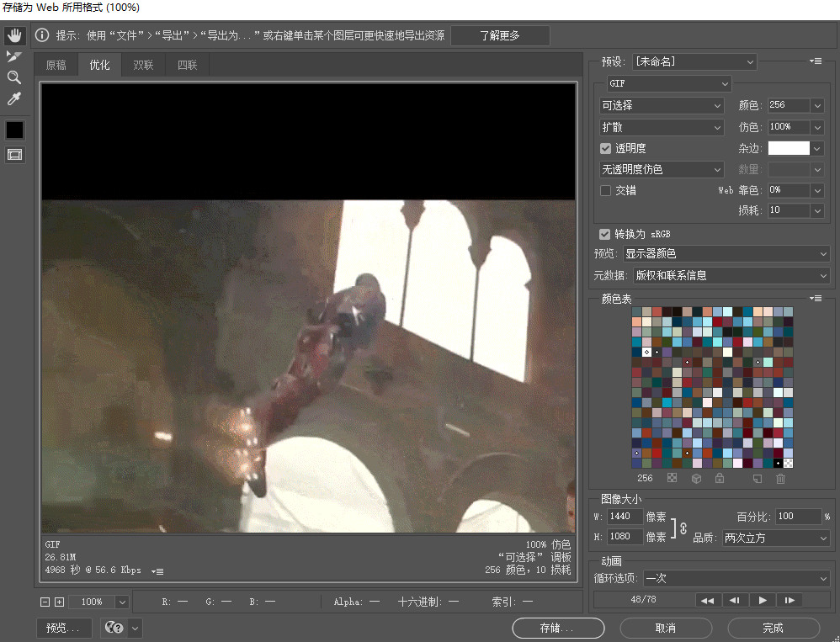840x642 pixels.
Task: Switch to the 双联 tab
Action: click(143, 65)
